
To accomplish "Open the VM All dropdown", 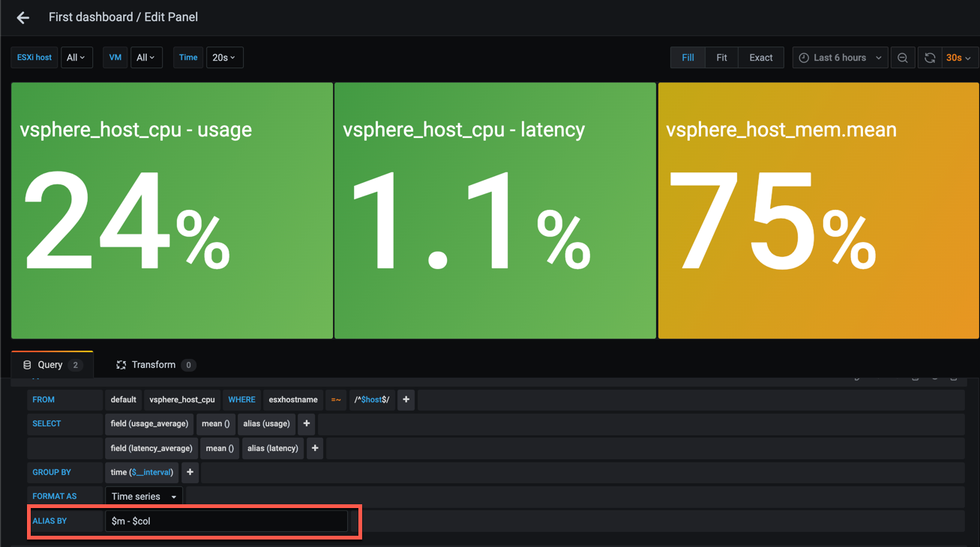I will [x=146, y=58].
